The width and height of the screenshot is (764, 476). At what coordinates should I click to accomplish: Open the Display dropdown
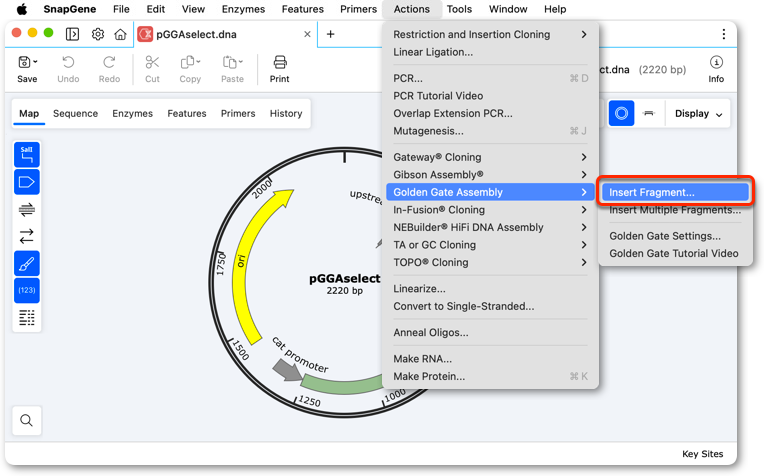698,114
